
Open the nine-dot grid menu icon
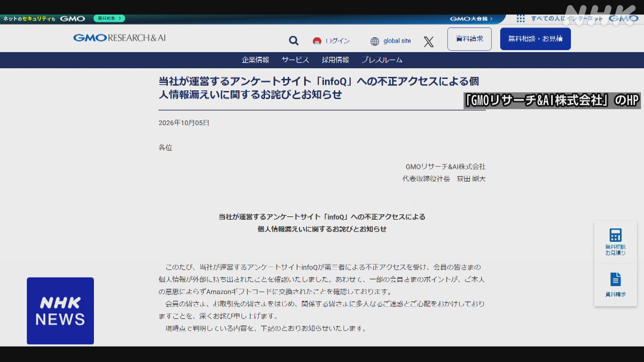pyautogui.click(x=521, y=18)
